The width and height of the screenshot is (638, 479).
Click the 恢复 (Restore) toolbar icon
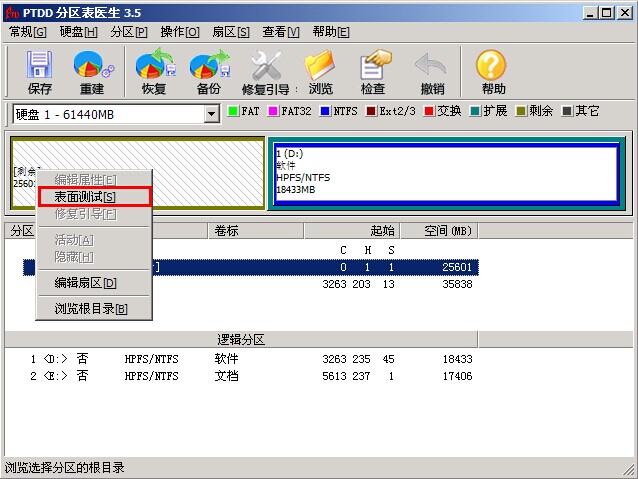pyautogui.click(x=155, y=72)
